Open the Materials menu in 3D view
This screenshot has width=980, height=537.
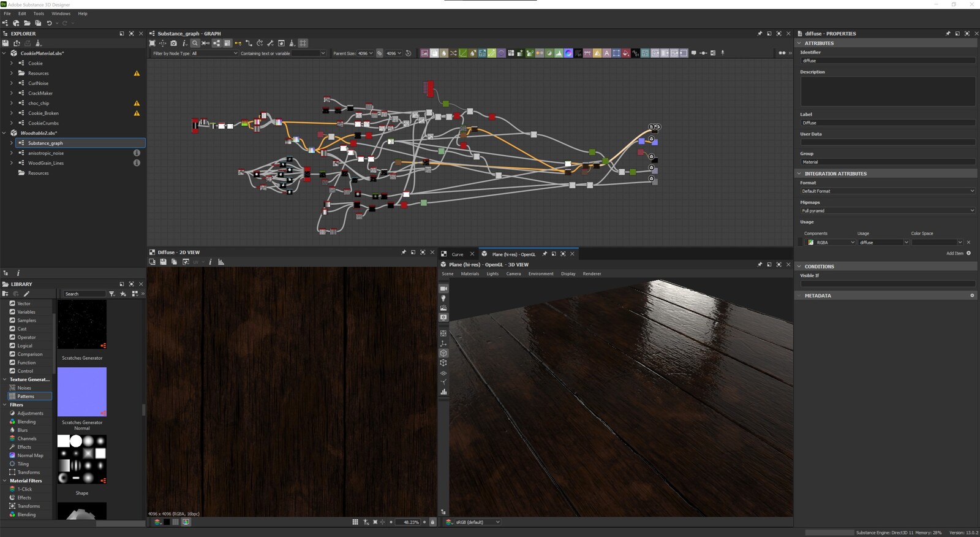point(470,274)
